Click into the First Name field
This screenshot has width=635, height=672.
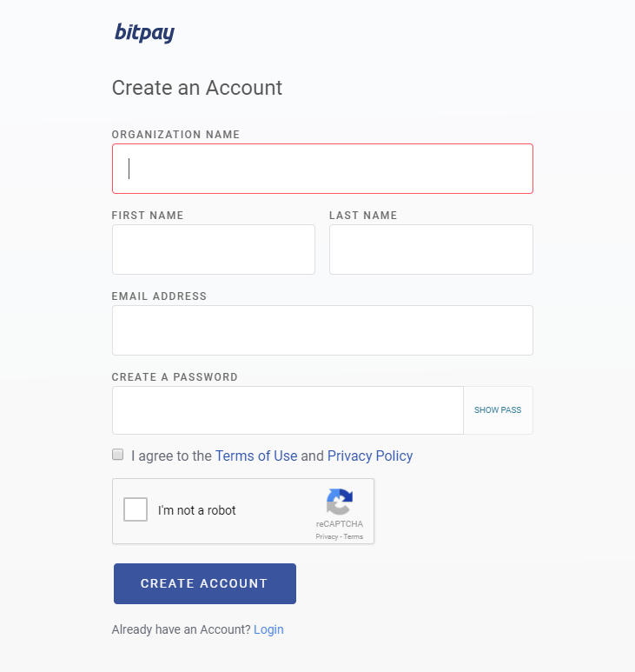[214, 250]
